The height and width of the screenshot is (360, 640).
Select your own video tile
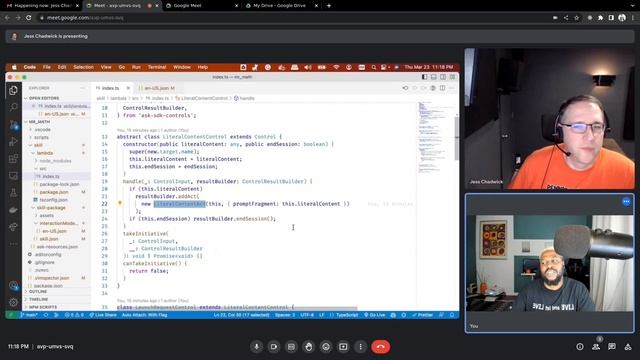[549, 263]
